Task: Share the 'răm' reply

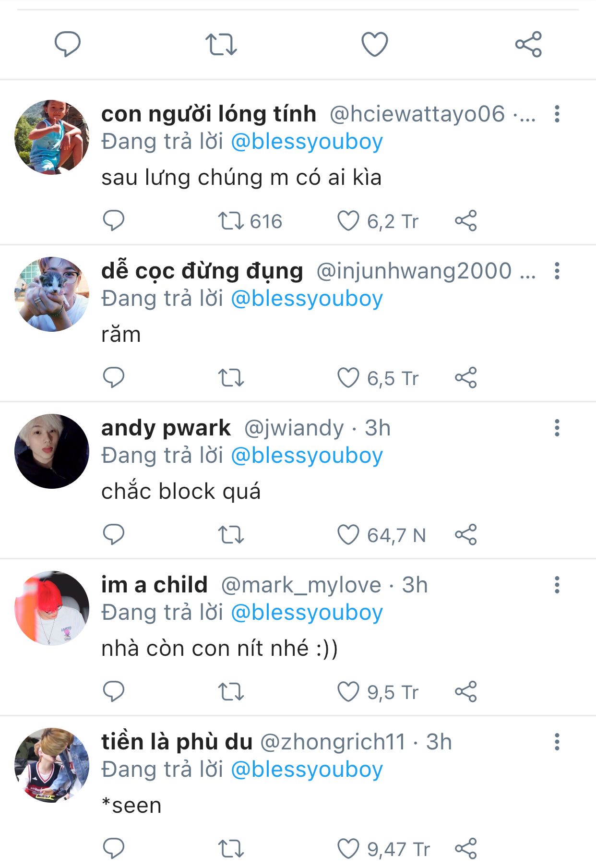Action: 466,378
